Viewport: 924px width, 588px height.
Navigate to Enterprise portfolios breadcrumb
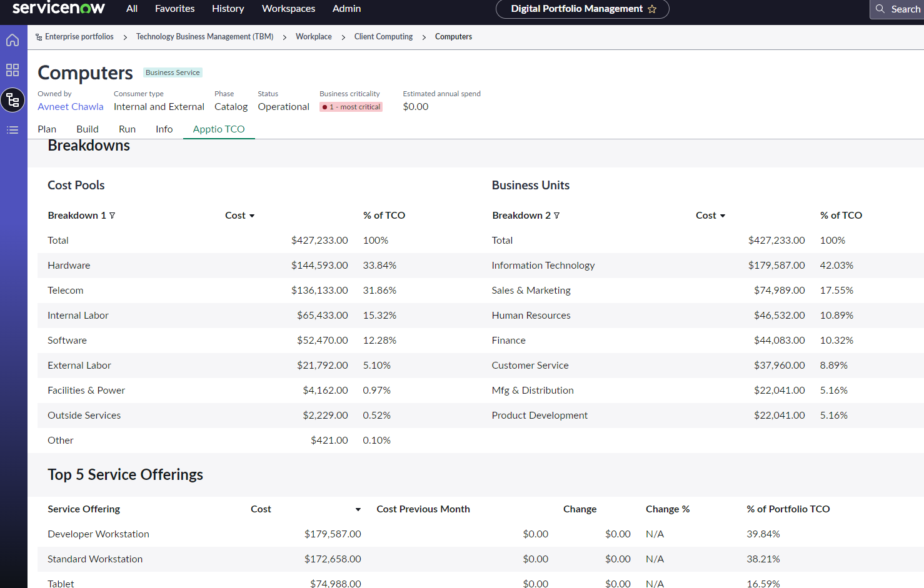point(79,37)
